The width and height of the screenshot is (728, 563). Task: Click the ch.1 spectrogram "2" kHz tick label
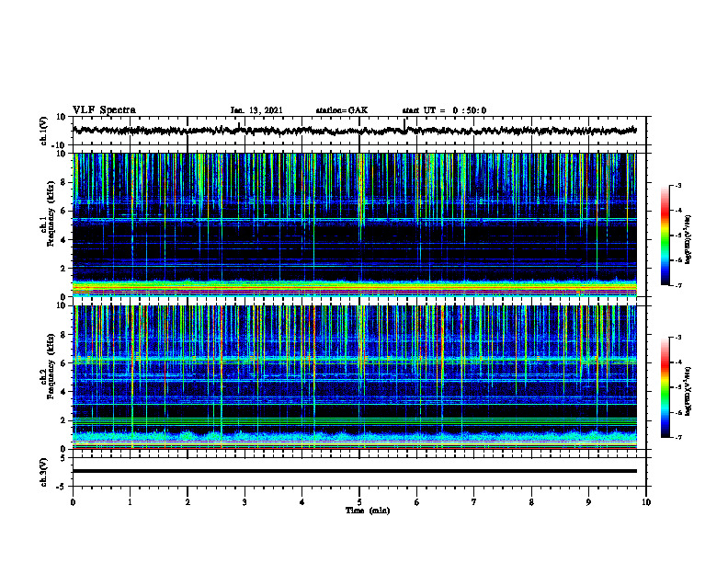[63, 269]
